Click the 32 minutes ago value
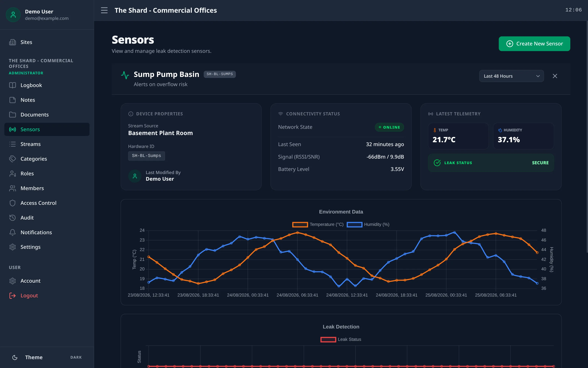 [x=385, y=144]
